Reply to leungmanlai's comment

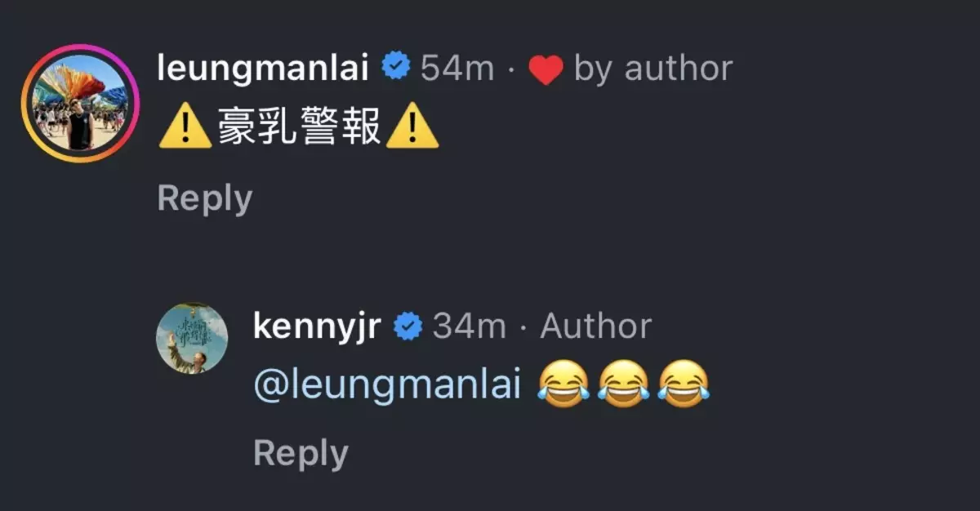pyautogui.click(x=205, y=198)
